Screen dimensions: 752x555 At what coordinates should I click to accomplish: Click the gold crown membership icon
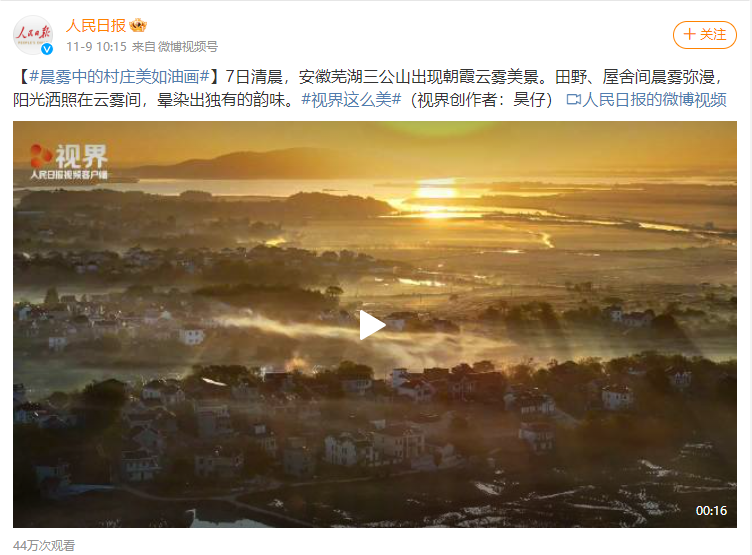click(x=138, y=25)
